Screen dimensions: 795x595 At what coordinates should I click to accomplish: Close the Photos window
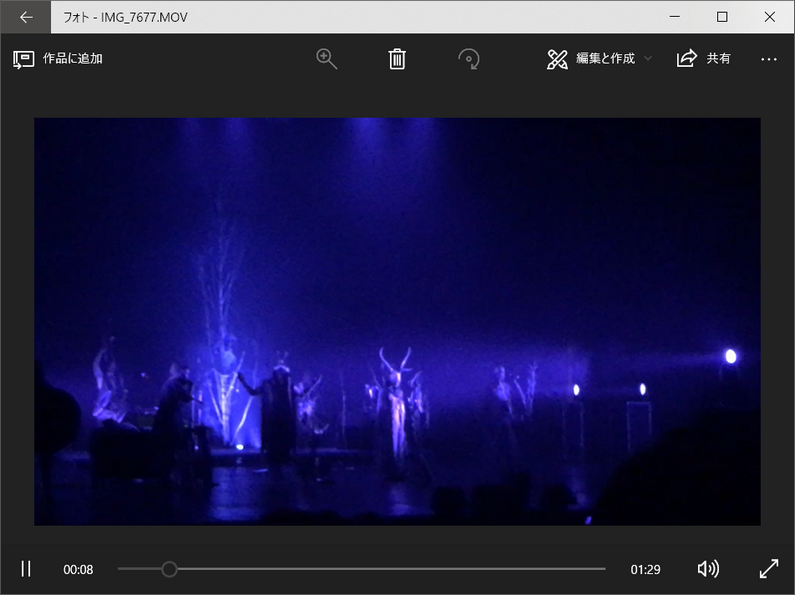770,17
